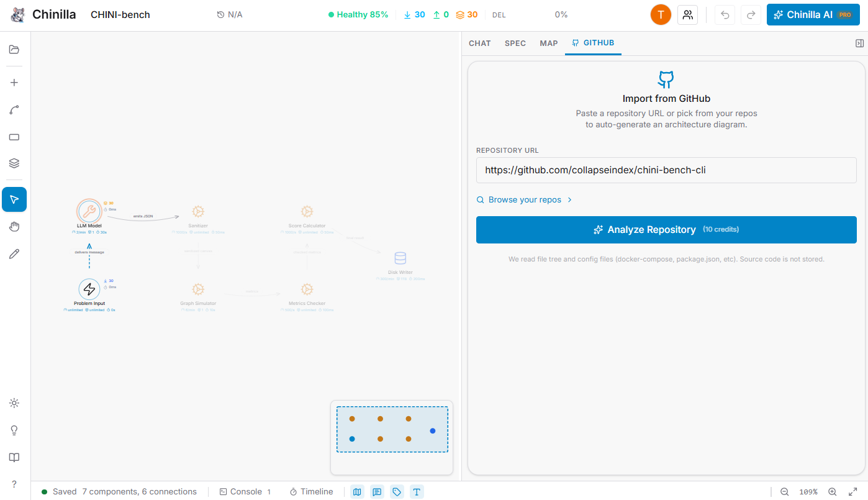Toggle light/dark theme sun icon

14,403
